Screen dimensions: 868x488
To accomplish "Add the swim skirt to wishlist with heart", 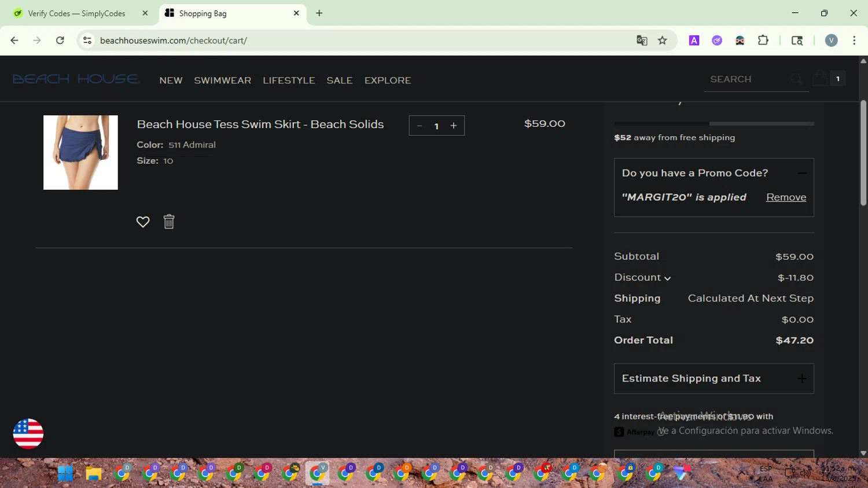I will [x=143, y=222].
